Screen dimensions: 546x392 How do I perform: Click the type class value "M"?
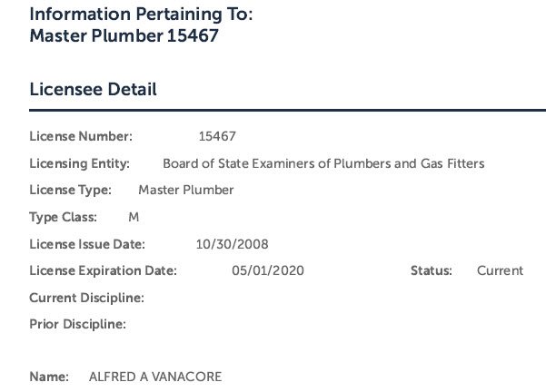tap(134, 218)
